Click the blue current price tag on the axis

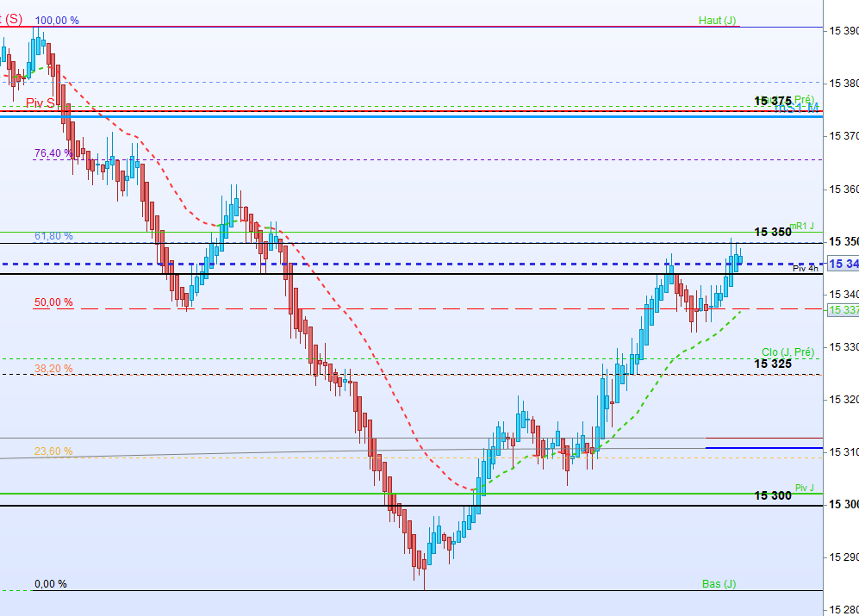(x=843, y=264)
